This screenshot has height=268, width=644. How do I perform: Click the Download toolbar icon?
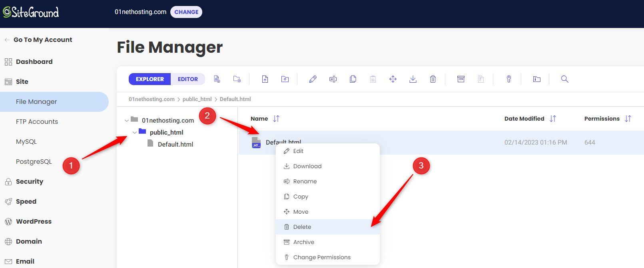coord(413,79)
